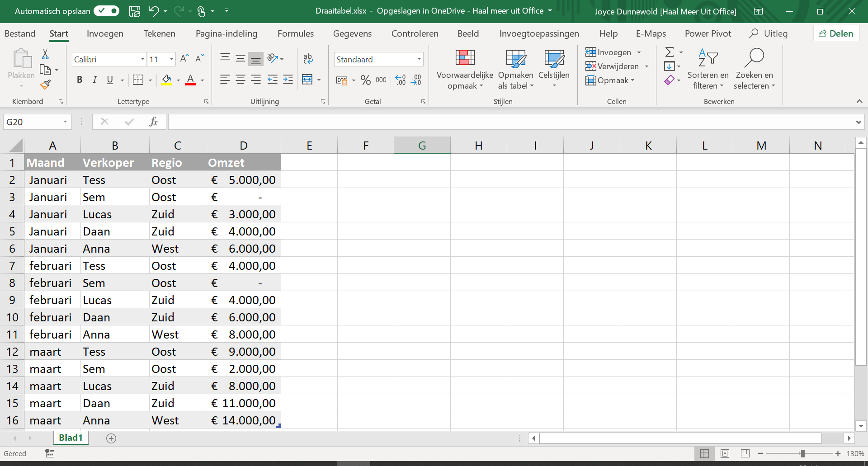Screen dimensions: 868x466
Task: Click the Cut scissors icon
Action: coord(45,54)
